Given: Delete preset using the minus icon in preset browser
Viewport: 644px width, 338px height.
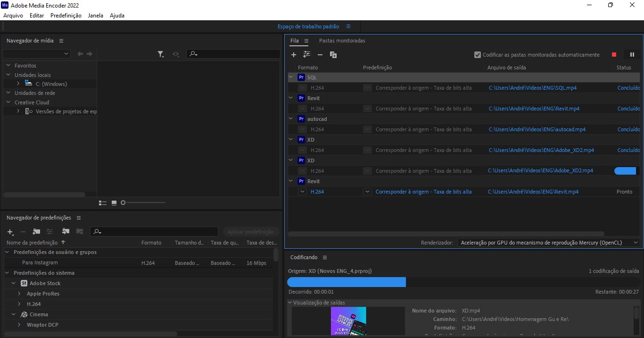Looking at the screenshot, I should click(23, 232).
